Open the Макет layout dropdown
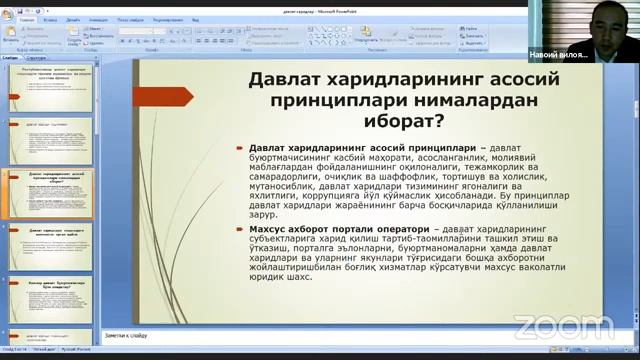 pyautogui.click(x=93, y=29)
